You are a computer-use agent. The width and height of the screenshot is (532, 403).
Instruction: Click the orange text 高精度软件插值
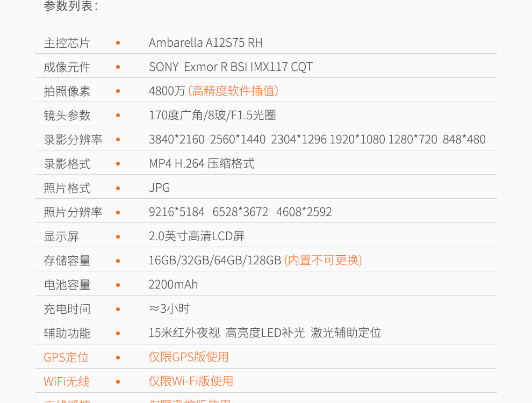tap(233, 91)
